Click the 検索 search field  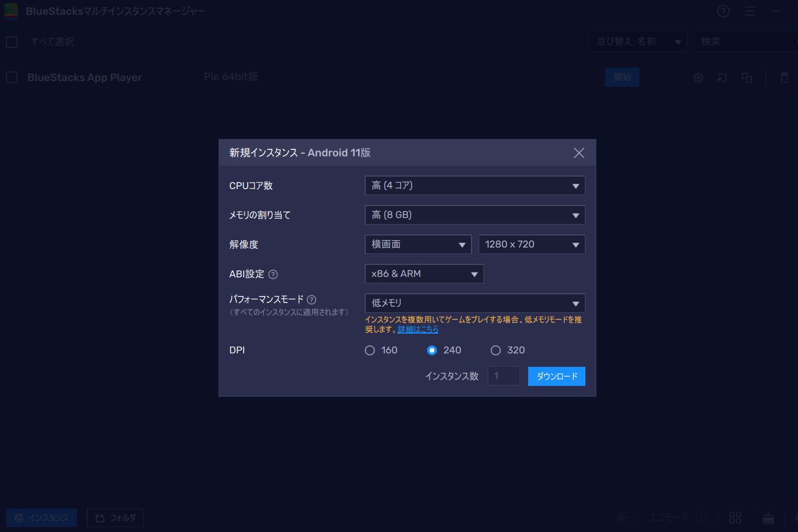tap(746, 42)
